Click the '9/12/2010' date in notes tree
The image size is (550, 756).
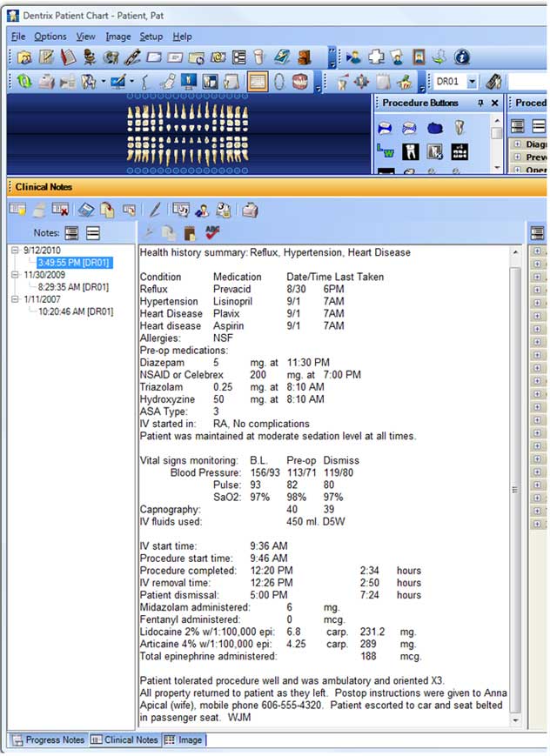tap(42, 251)
